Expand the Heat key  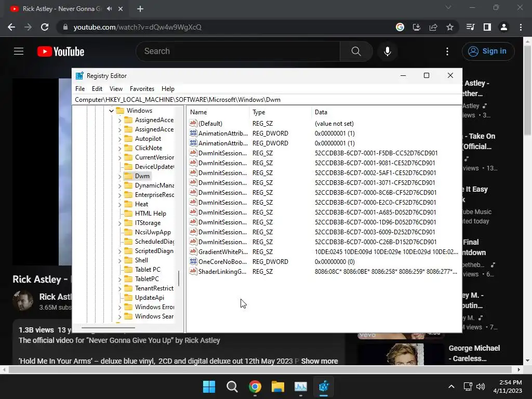120,204
